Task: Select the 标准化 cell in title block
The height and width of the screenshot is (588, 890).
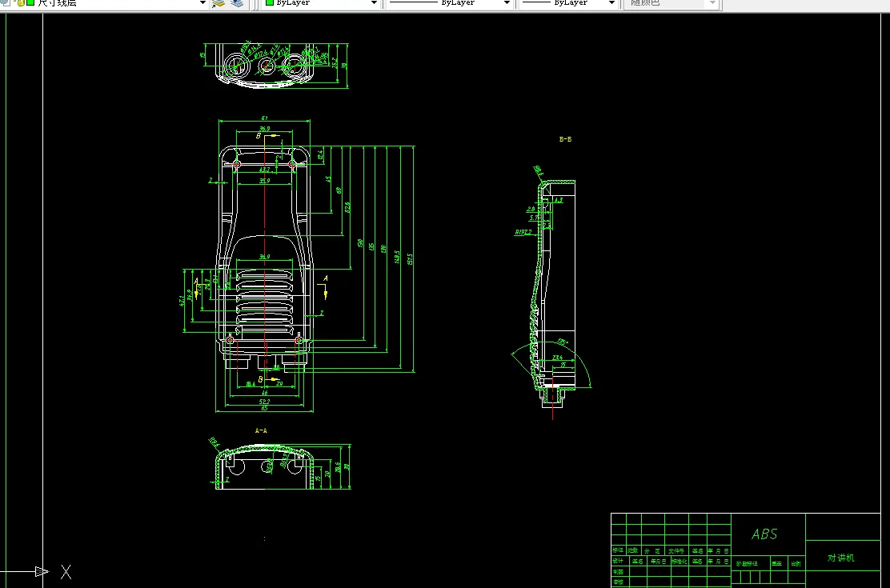Action: [680, 562]
